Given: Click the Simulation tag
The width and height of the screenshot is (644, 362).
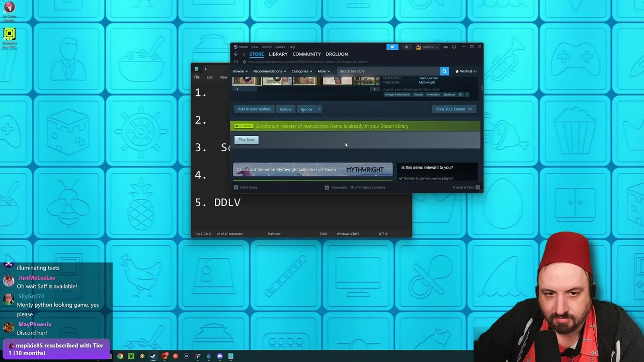Looking at the screenshot, I should [433, 95].
